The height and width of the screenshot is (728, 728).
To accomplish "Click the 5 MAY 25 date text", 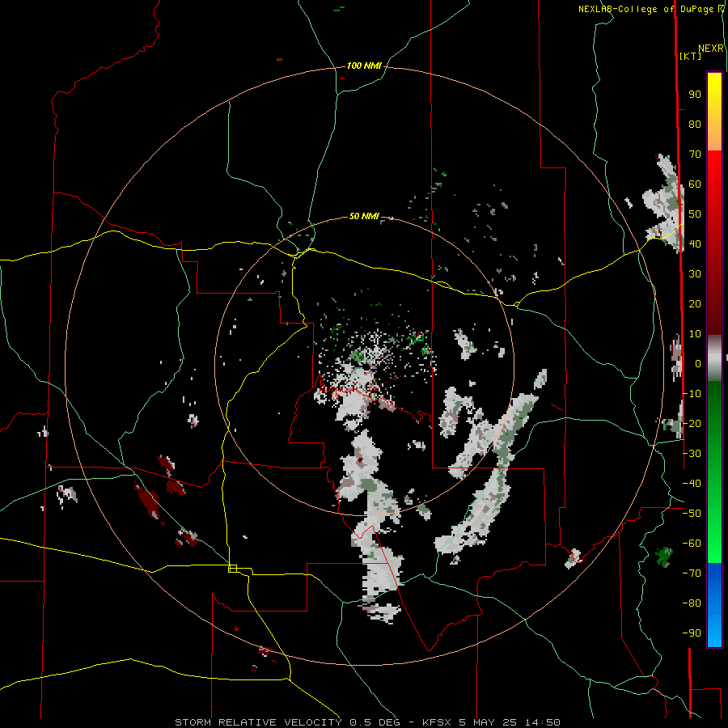I will point(489,722).
